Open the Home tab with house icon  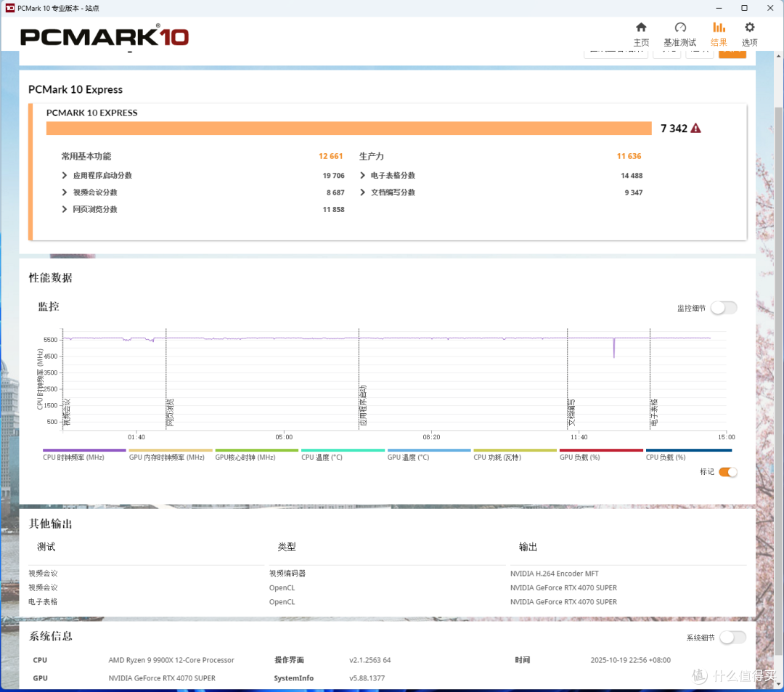pyautogui.click(x=641, y=34)
